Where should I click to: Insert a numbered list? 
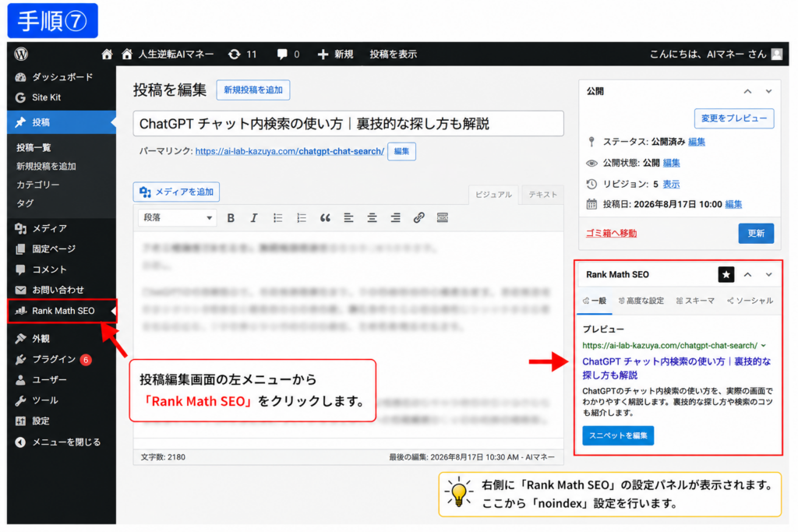point(302,217)
